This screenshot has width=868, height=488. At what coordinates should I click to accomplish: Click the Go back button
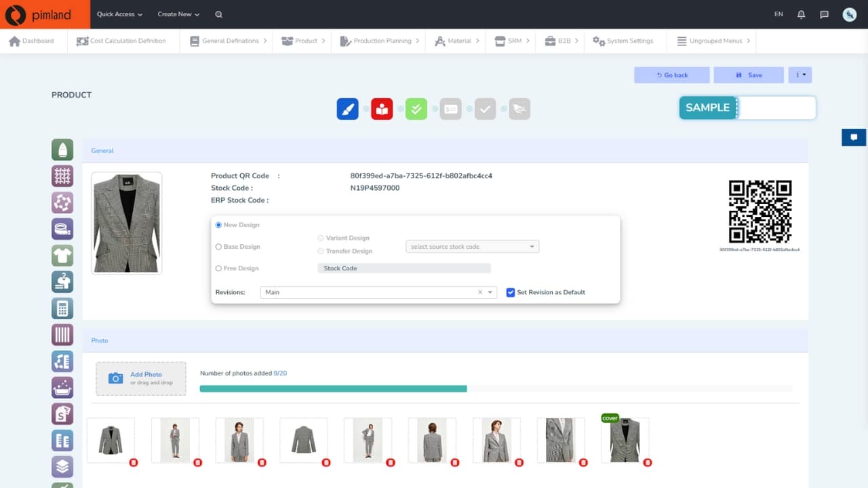pyautogui.click(x=671, y=75)
